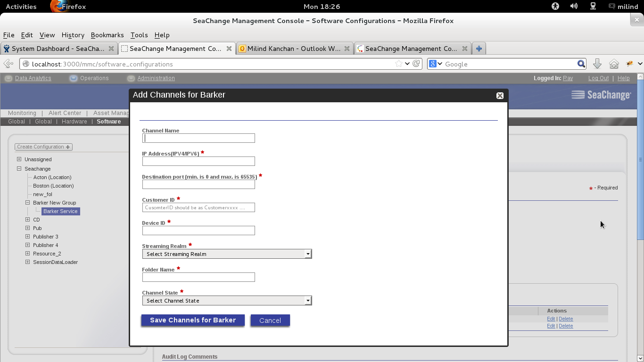644x362 pixels.
Task: Select new_fol tree item
Action: 42,194
